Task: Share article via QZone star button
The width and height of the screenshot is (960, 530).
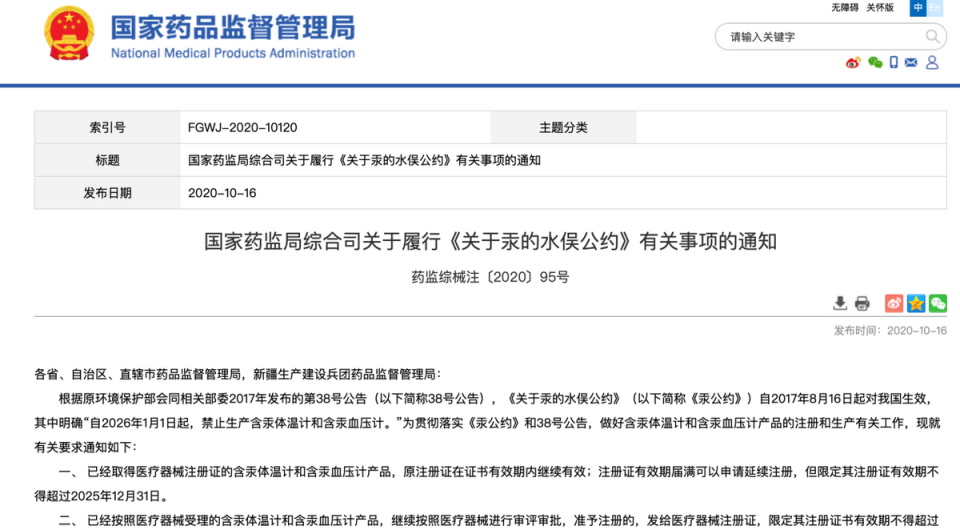Action: [916, 303]
